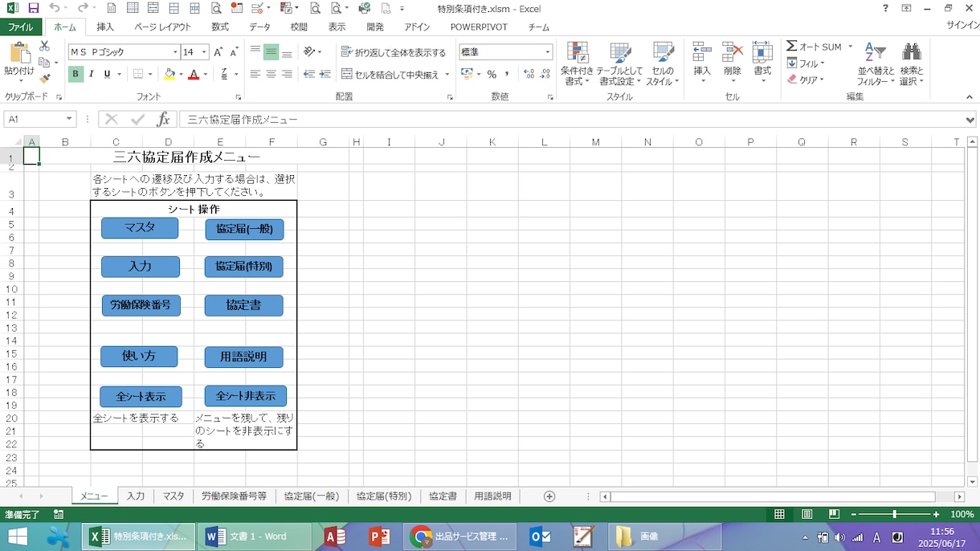Open the fill color dropdown arrow
Viewport: 980px width, 551px height.
181,74
